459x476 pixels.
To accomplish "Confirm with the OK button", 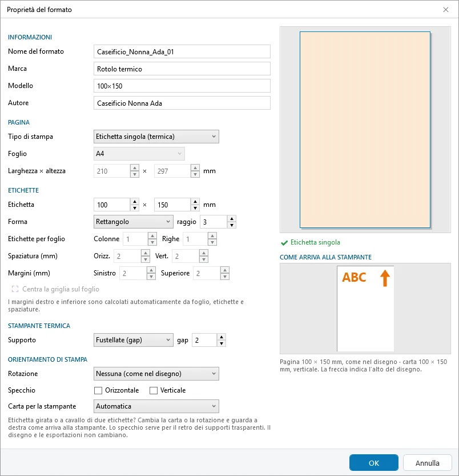I will coord(374,463).
